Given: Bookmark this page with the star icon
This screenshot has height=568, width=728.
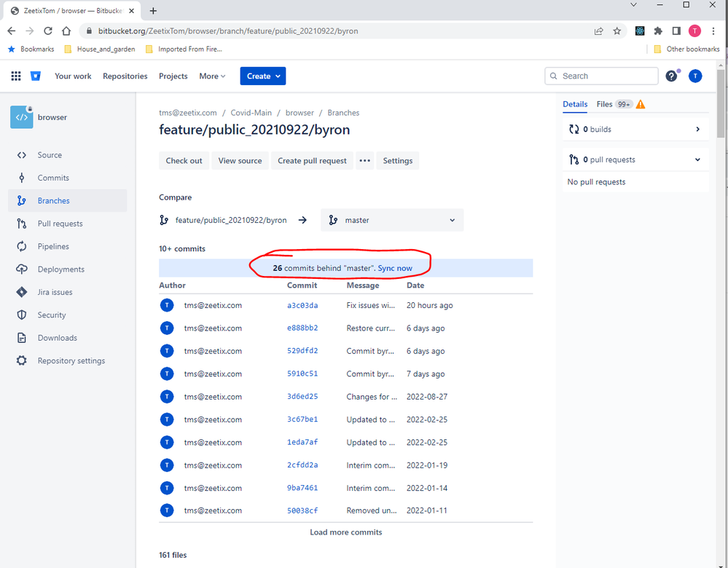Looking at the screenshot, I should coord(617,31).
